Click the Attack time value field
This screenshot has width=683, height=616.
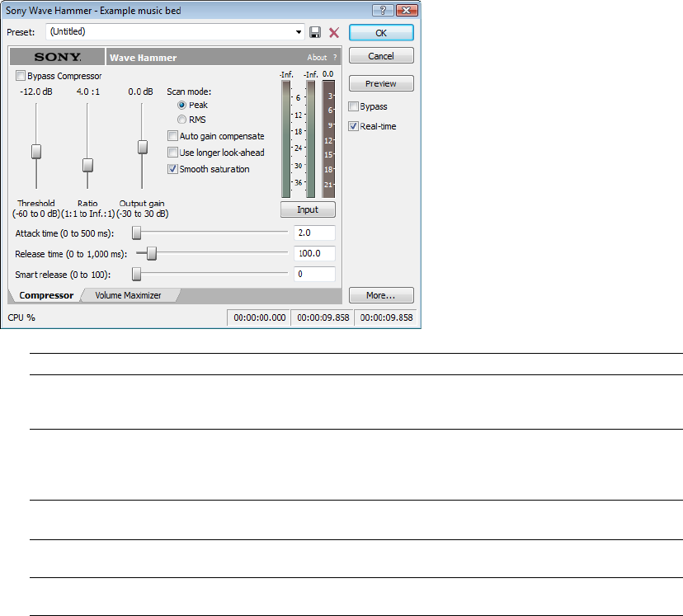[314, 233]
